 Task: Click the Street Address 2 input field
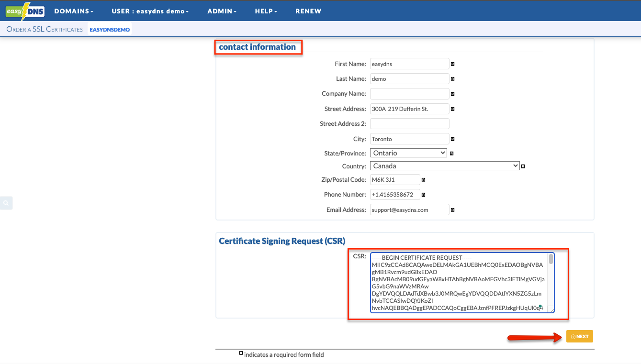tap(409, 124)
